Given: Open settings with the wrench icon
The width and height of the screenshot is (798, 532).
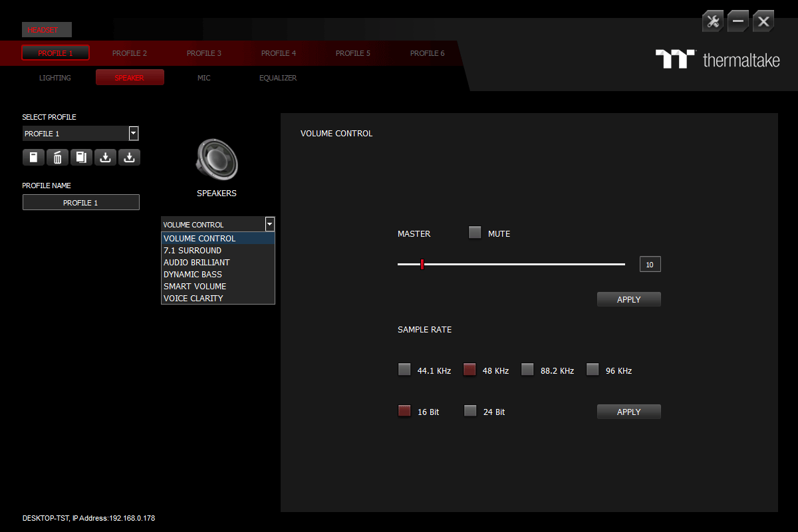Looking at the screenshot, I should pyautogui.click(x=713, y=21).
